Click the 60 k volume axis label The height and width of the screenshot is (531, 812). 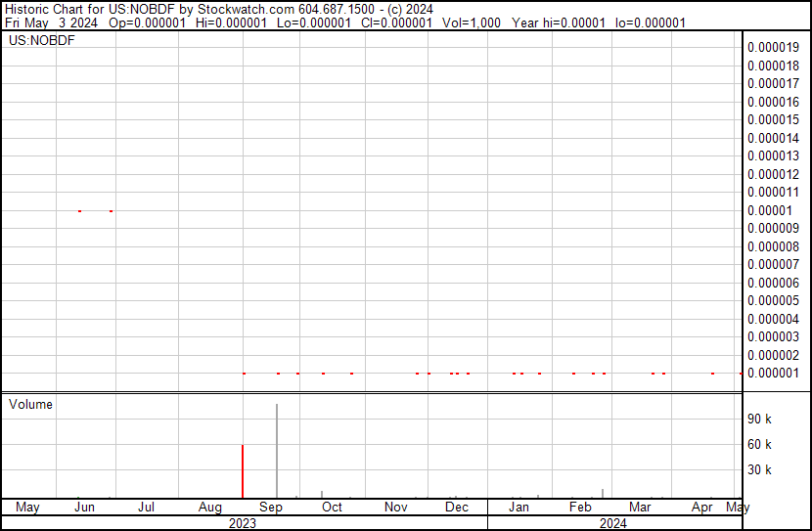coord(759,445)
